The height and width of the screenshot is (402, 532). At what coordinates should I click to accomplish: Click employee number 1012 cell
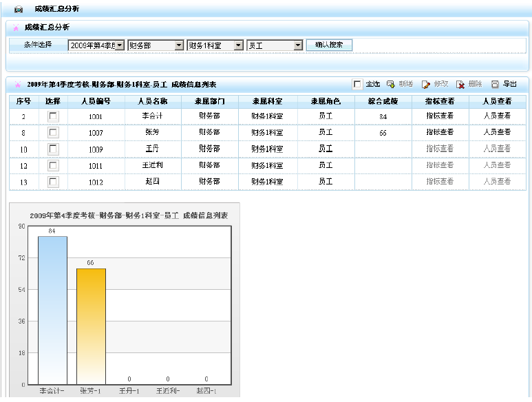click(x=96, y=182)
